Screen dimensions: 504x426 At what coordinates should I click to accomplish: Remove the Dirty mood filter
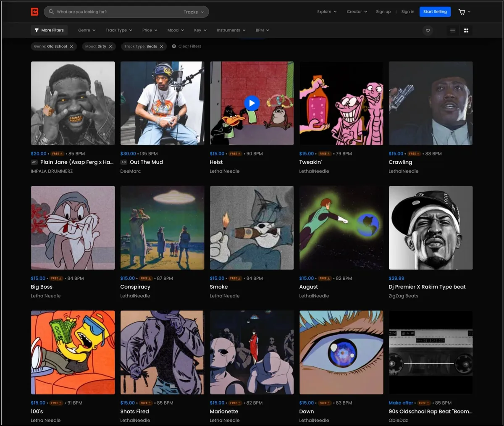click(111, 46)
